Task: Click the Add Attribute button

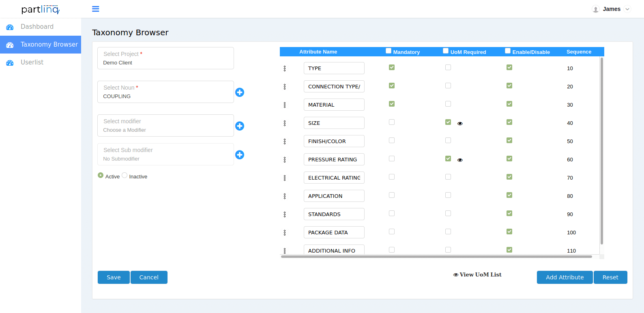Action: pos(565,277)
